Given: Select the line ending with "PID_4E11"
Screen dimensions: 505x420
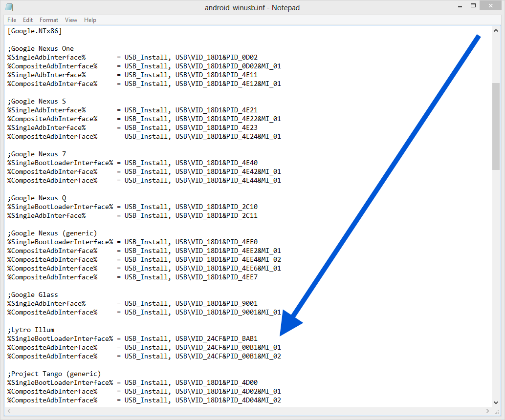Looking at the screenshot, I should click(x=132, y=75).
